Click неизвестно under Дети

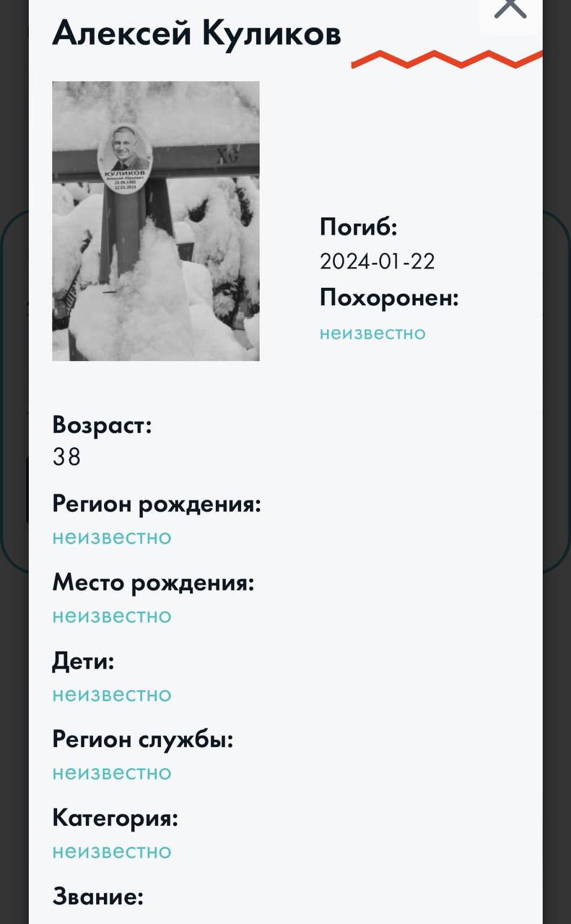(112, 694)
